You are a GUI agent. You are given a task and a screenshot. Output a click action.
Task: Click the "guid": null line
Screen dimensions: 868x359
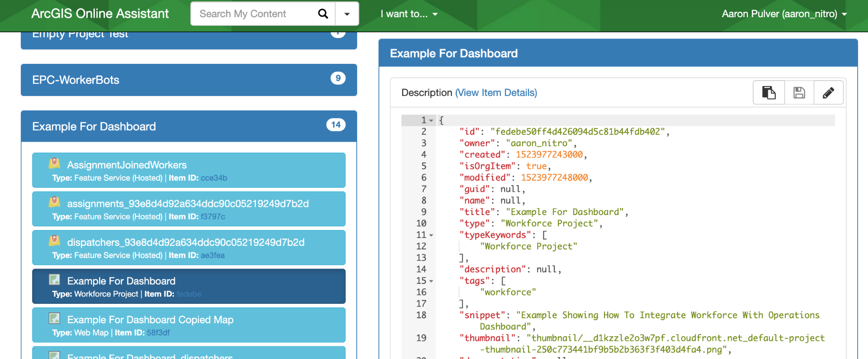pyautogui.click(x=492, y=189)
